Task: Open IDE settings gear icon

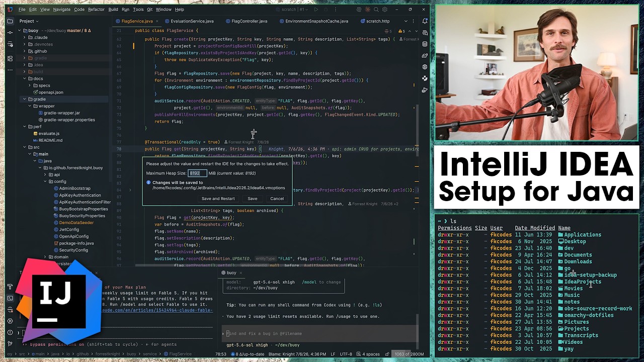Action: 385,10
